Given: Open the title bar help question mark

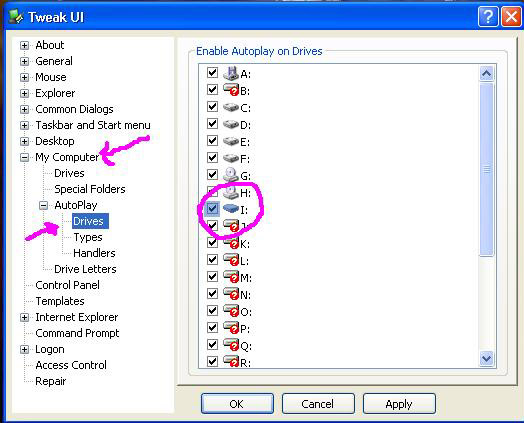Looking at the screenshot, I should [x=488, y=17].
